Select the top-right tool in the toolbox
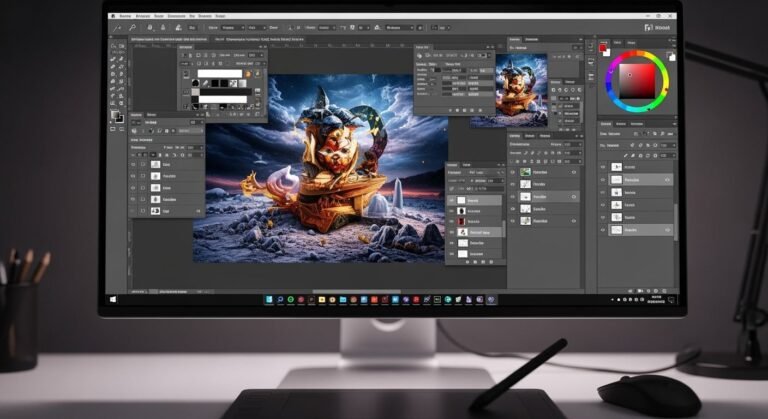768x419 pixels. pyautogui.click(x=121, y=46)
